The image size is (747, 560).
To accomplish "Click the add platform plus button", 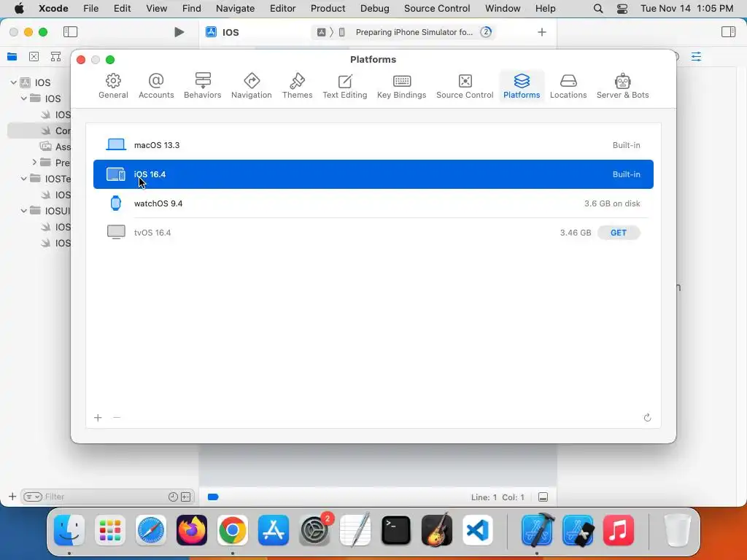I will point(98,418).
